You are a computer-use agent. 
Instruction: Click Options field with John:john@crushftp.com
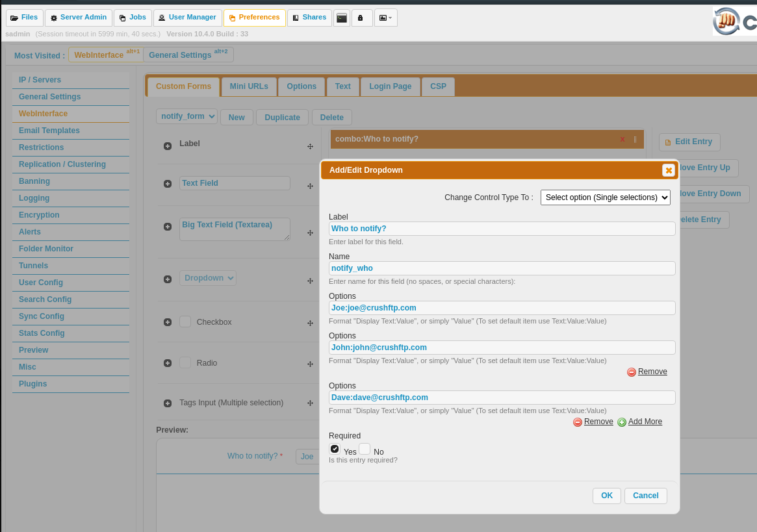tap(502, 348)
